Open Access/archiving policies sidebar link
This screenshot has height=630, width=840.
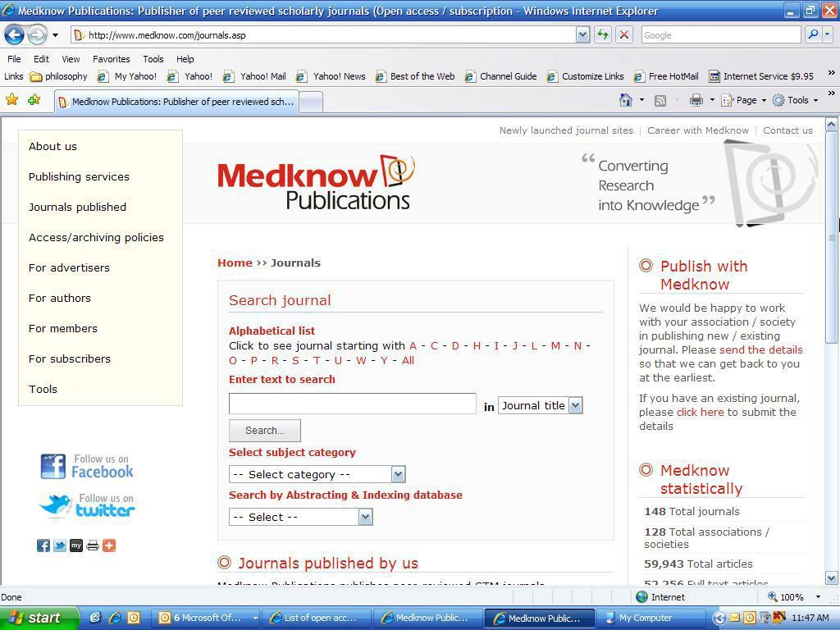97,237
